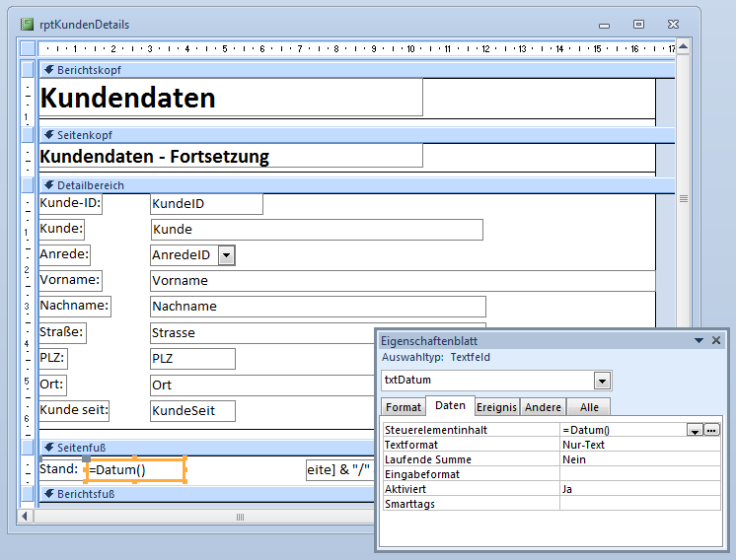Click the Detailbereich section selector on the vertical ruler
This screenshot has height=560, width=736.
pyautogui.click(x=28, y=185)
